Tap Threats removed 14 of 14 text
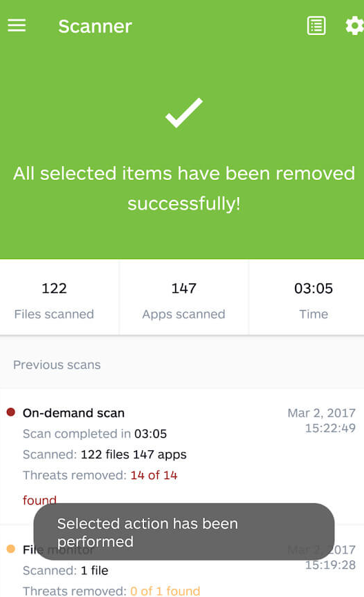This screenshot has width=364, height=597. coord(100,475)
